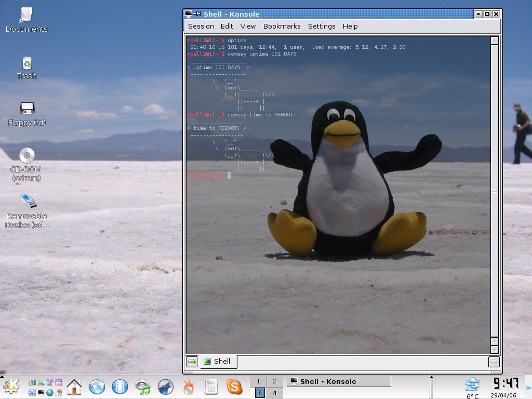Click the terminal scrollbar down arrow
This screenshot has width=532, height=399.
pos(494,349)
